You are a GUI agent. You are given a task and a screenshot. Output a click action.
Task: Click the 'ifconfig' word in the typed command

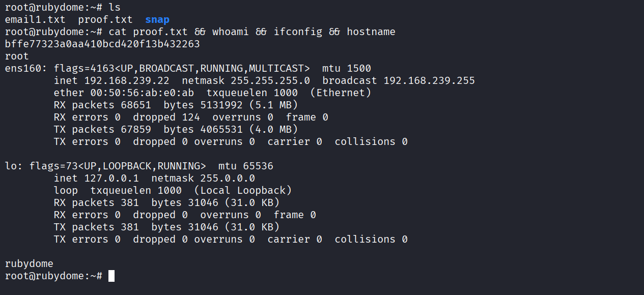(x=298, y=32)
